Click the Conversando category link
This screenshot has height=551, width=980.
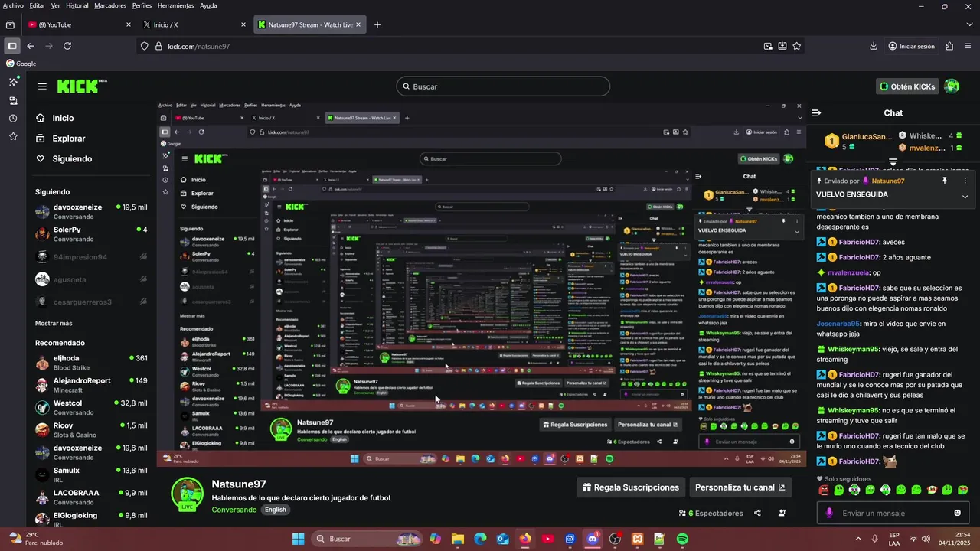pyautogui.click(x=234, y=510)
